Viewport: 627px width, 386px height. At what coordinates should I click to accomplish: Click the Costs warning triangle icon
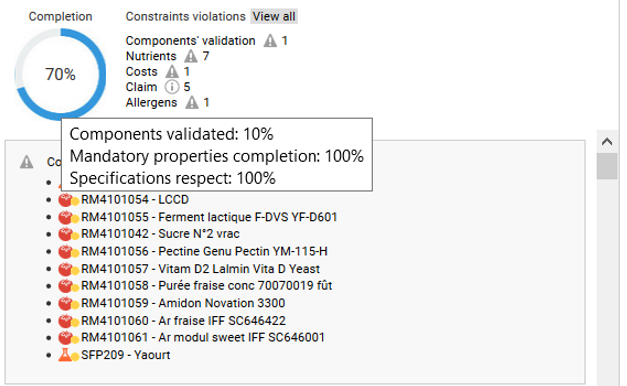172,72
